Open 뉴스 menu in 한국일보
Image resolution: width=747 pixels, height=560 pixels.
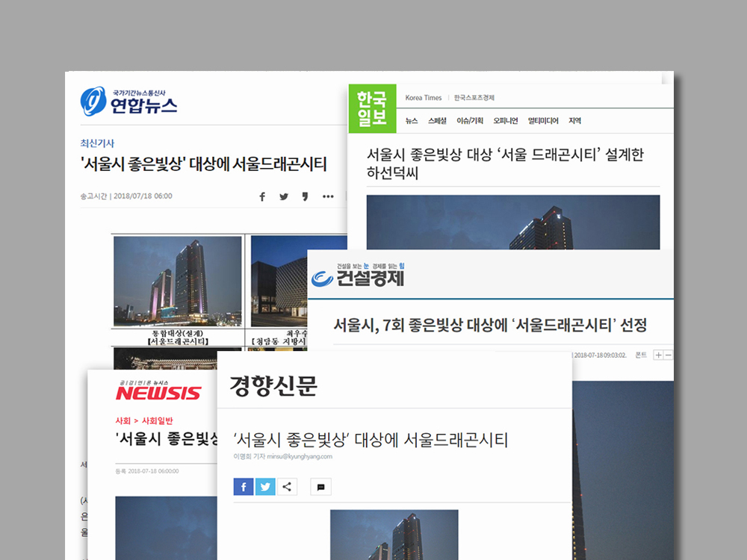[412, 121]
